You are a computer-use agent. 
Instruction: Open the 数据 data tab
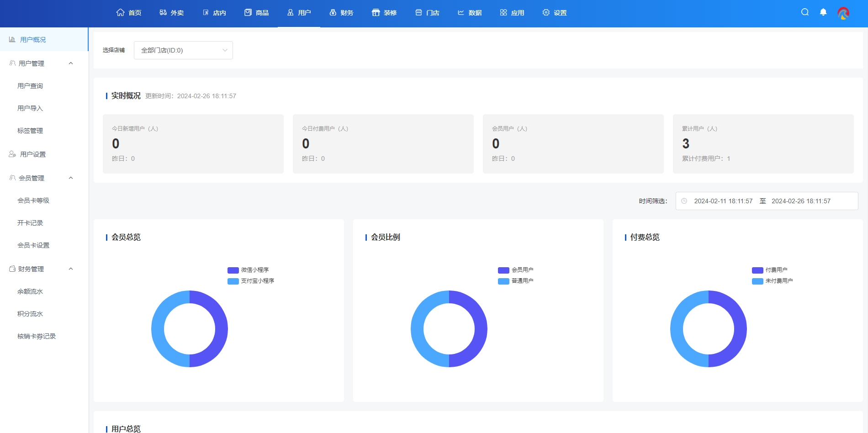tap(470, 13)
